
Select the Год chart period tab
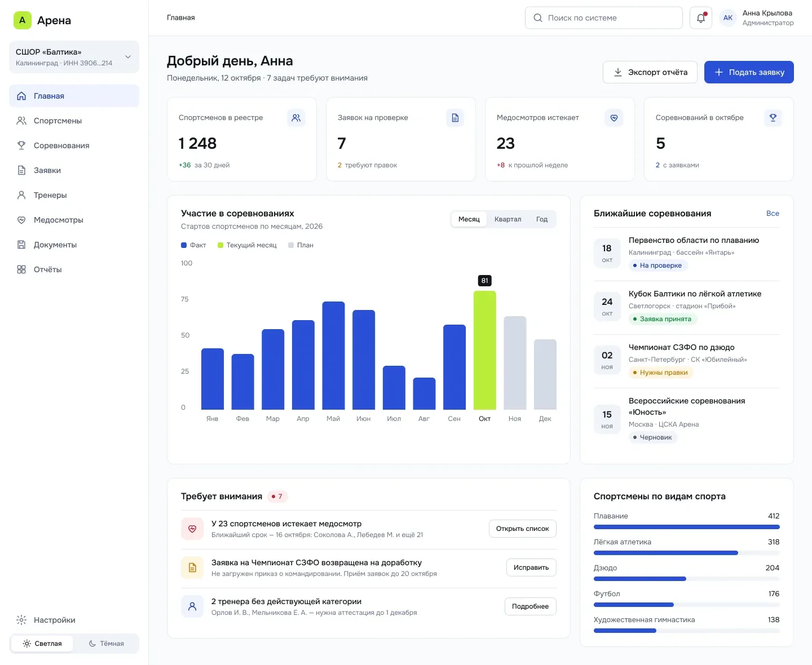542,219
